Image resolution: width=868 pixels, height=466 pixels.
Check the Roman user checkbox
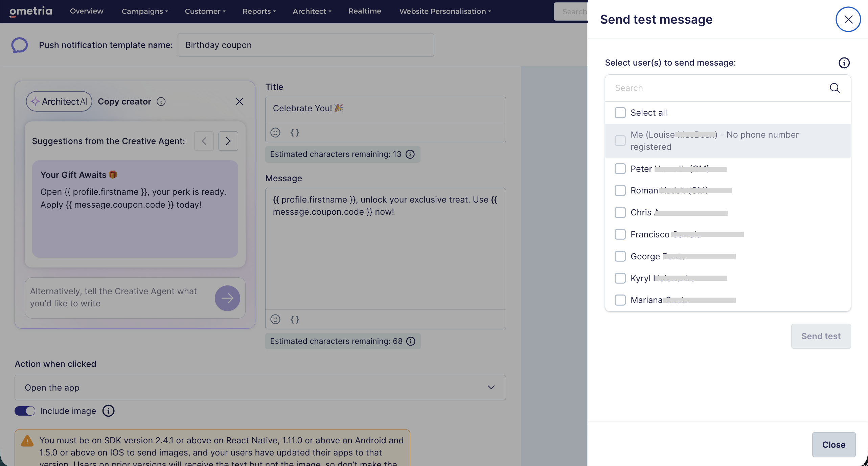tap(620, 191)
